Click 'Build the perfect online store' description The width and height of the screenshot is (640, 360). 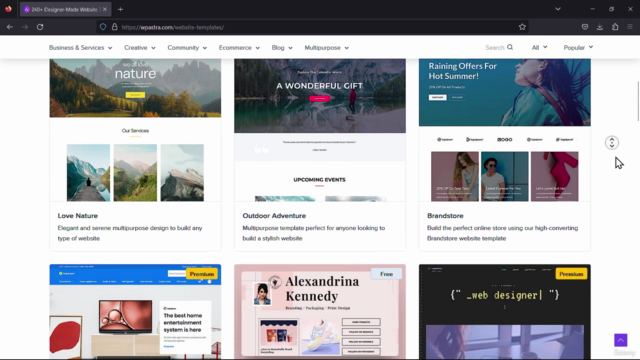(x=502, y=233)
